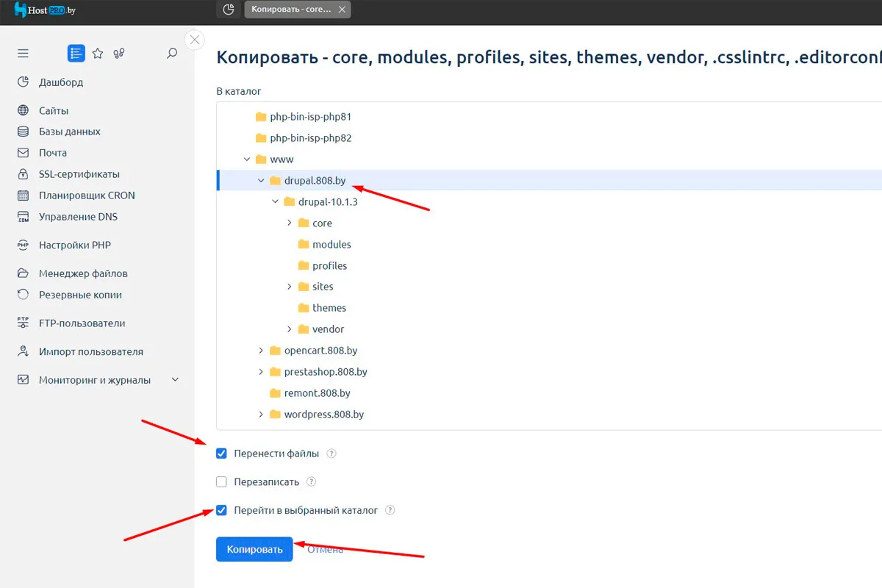Click the HostPro.by logo
The height and width of the screenshot is (588, 882).
pos(45,10)
